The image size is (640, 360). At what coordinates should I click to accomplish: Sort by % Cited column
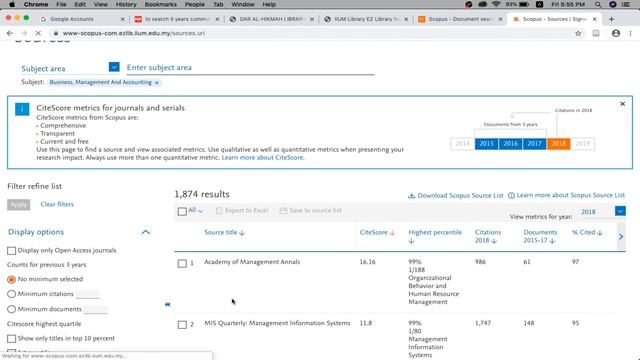tap(587, 233)
